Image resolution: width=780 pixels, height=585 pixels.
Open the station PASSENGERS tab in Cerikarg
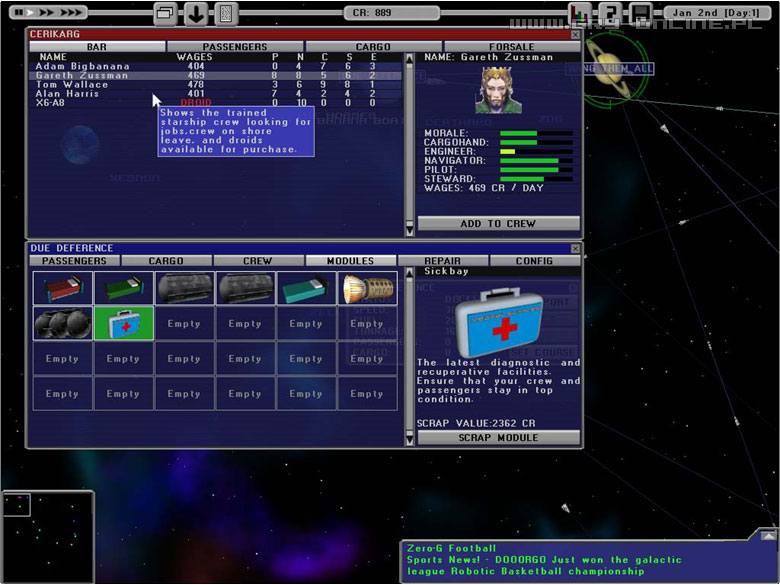point(235,47)
